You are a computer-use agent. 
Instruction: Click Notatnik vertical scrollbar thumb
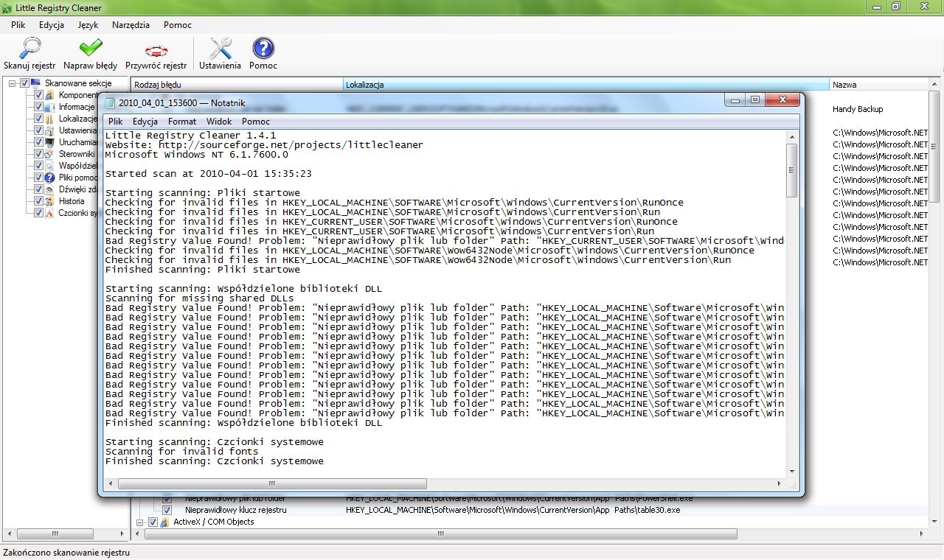pyautogui.click(x=792, y=170)
